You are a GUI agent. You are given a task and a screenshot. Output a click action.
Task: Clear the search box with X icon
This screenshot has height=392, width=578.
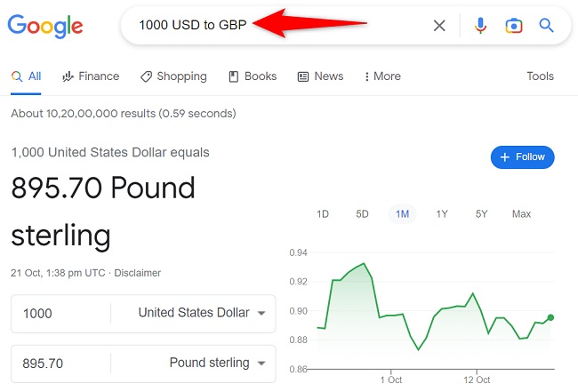[439, 26]
